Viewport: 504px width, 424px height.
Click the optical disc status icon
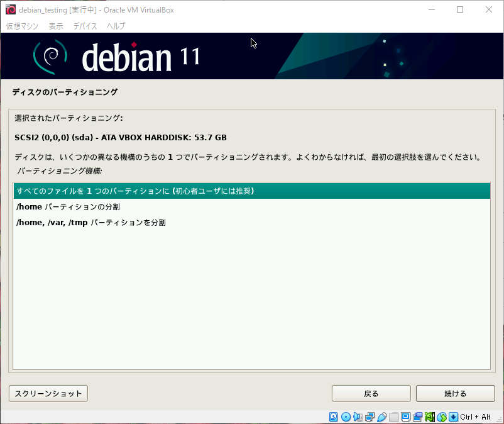(x=346, y=417)
